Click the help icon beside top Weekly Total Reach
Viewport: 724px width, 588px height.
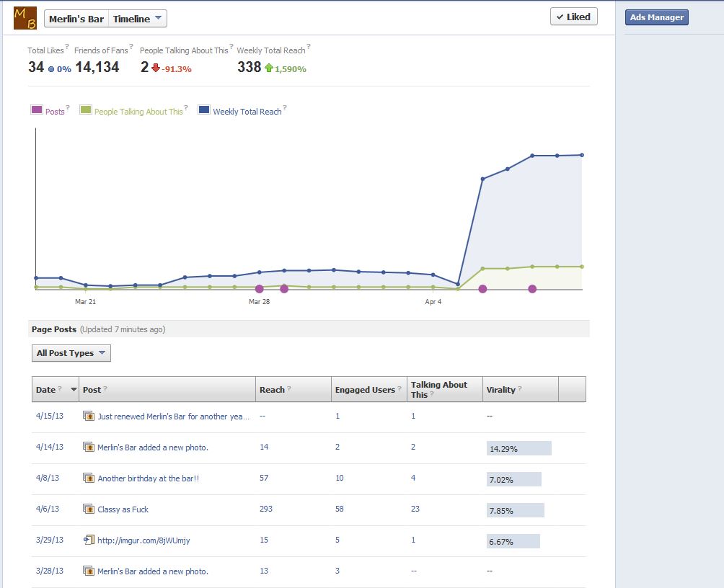pos(309,46)
